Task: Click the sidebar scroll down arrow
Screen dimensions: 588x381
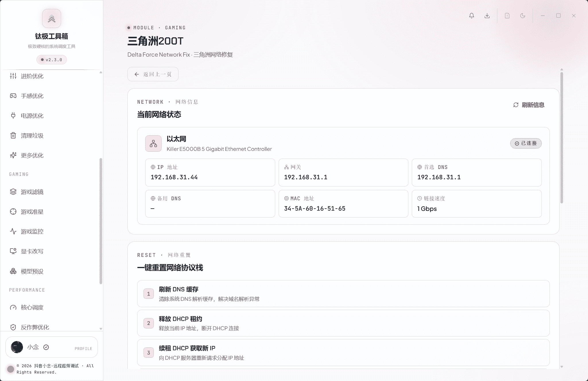Action: [101, 329]
